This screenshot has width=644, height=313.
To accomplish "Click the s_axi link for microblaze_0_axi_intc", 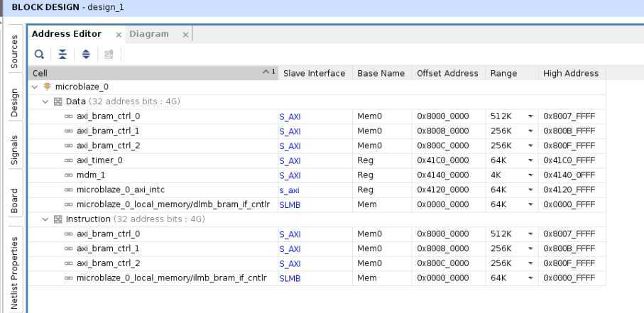I will click(x=289, y=191).
